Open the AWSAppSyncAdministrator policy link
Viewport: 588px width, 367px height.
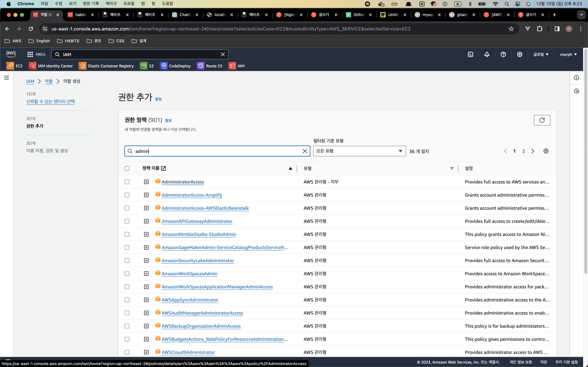(x=190, y=300)
